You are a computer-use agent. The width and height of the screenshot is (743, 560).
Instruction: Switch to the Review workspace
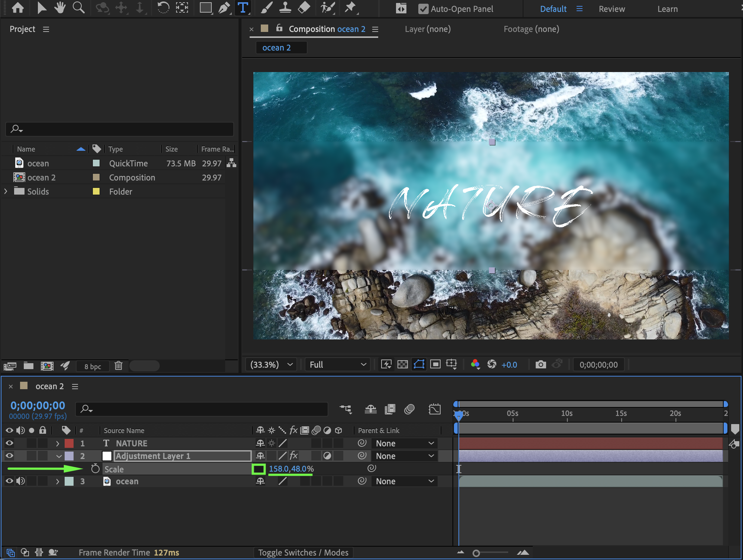pyautogui.click(x=611, y=9)
